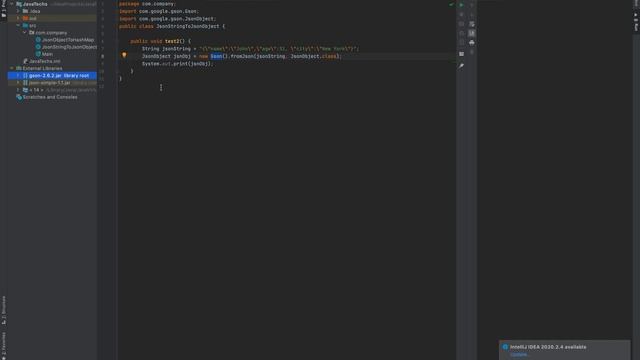The width and height of the screenshot is (640, 360).
Task: Click the green run arrow icon
Action: (x=461, y=5)
